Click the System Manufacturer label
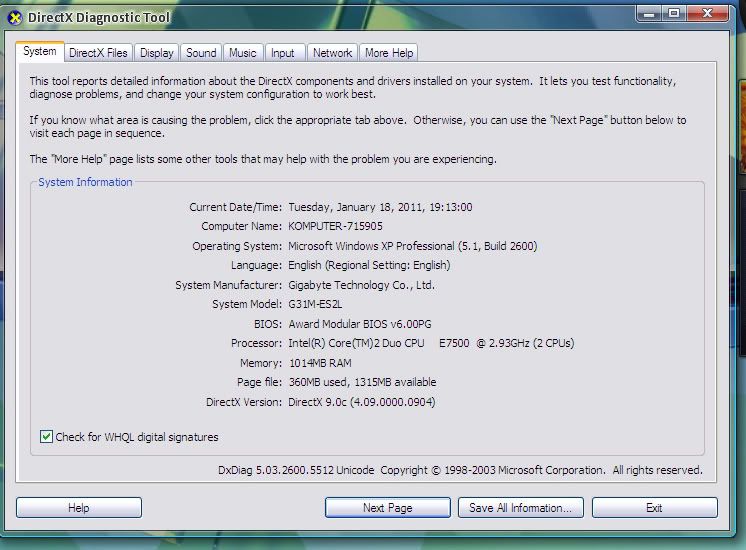This screenshot has width=746, height=550. [228, 285]
